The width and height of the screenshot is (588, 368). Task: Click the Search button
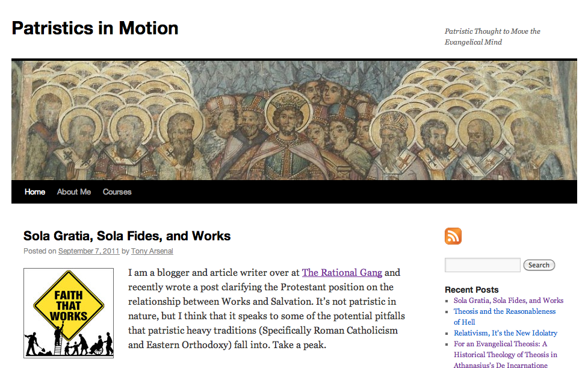coord(539,265)
